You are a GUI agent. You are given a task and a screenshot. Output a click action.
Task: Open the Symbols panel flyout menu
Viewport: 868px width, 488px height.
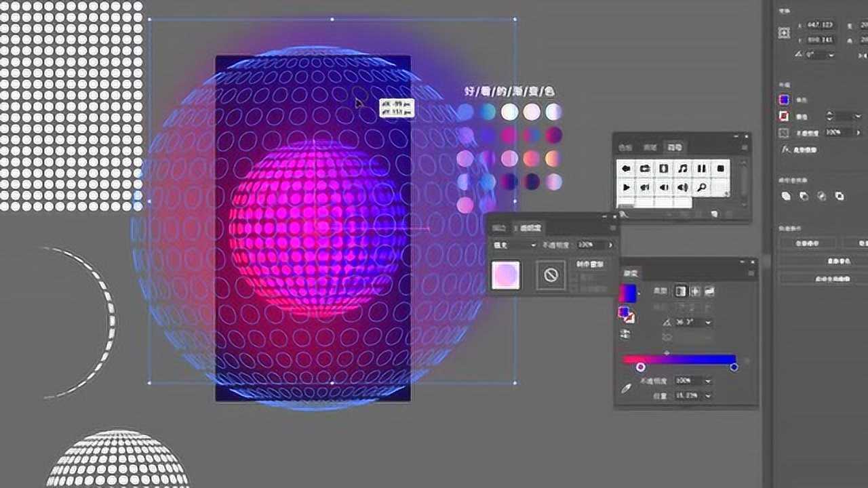coord(745,147)
